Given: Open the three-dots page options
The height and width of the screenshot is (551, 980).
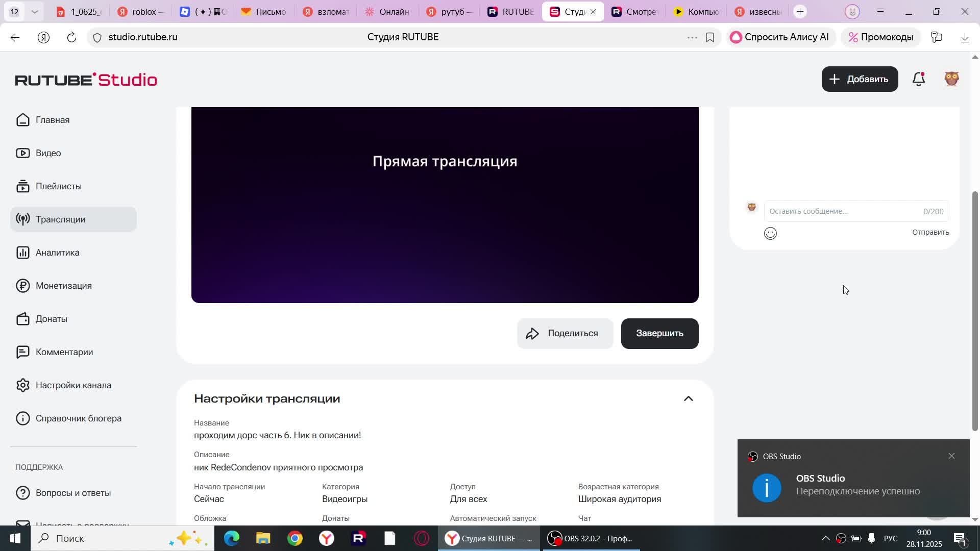Looking at the screenshot, I should (692, 37).
